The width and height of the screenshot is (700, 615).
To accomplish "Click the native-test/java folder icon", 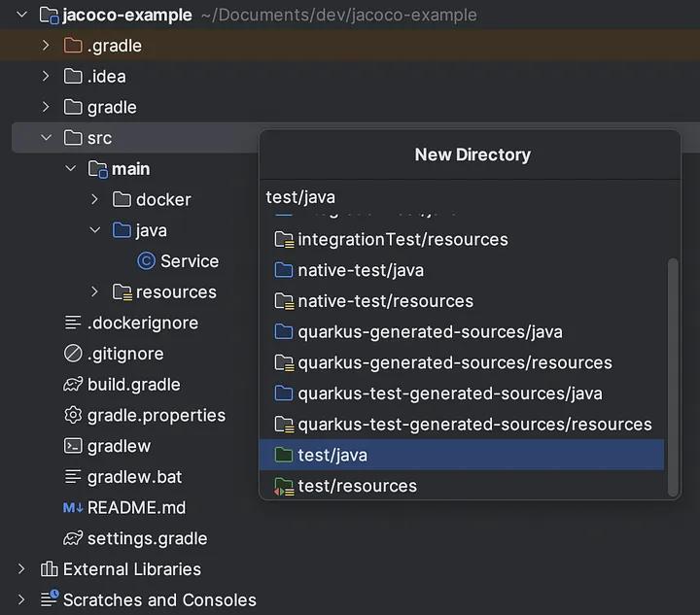I will pos(284,270).
